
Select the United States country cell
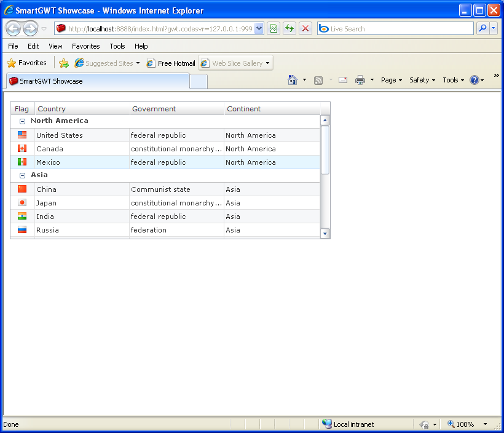pos(82,135)
